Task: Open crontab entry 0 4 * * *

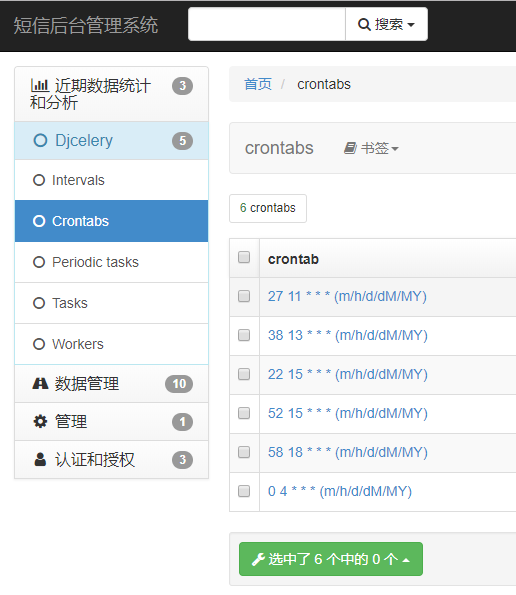Action: (x=340, y=491)
